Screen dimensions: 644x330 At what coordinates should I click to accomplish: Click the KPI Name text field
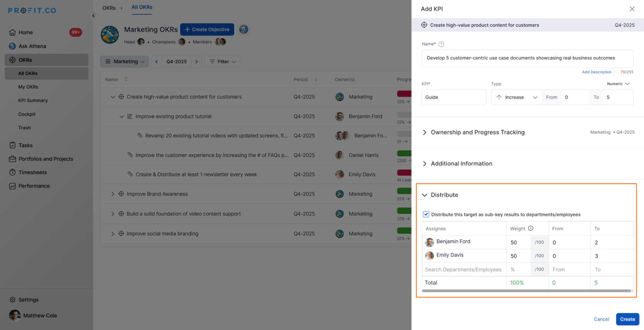pos(527,58)
